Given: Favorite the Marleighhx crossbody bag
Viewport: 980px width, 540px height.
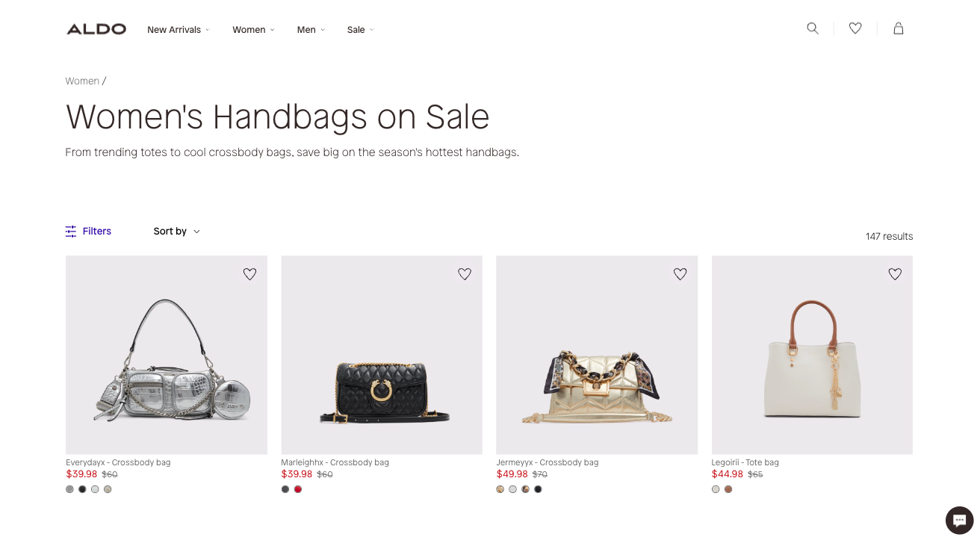Looking at the screenshot, I should point(465,274).
